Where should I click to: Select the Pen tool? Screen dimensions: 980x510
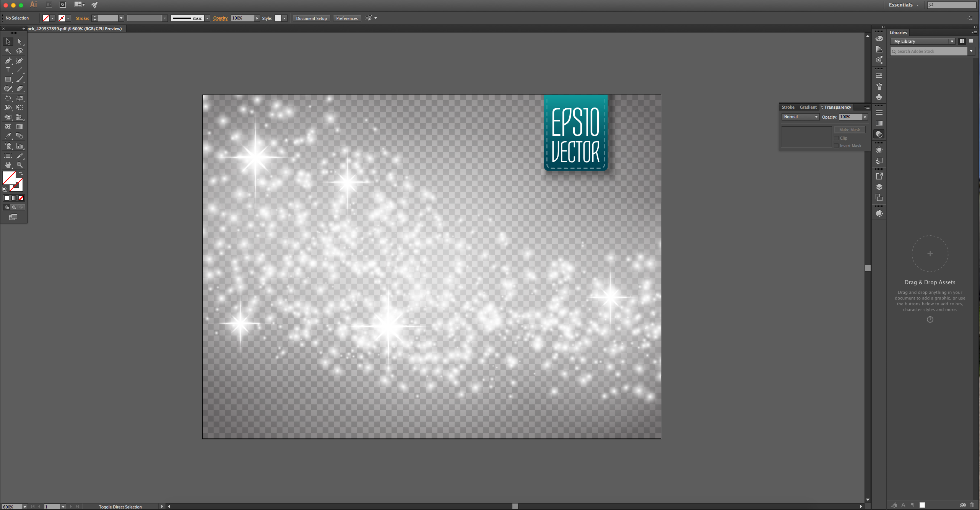[x=8, y=60]
